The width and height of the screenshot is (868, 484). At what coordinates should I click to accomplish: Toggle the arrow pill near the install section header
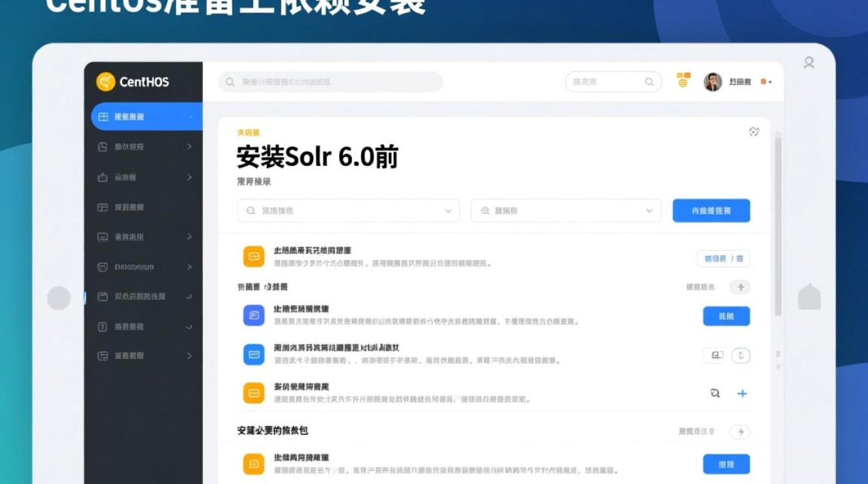coord(741,432)
